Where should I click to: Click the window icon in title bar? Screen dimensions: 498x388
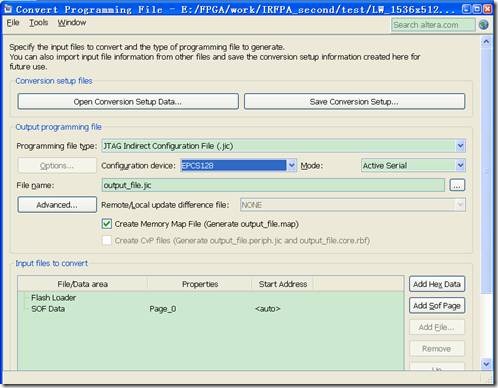(8, 8)
